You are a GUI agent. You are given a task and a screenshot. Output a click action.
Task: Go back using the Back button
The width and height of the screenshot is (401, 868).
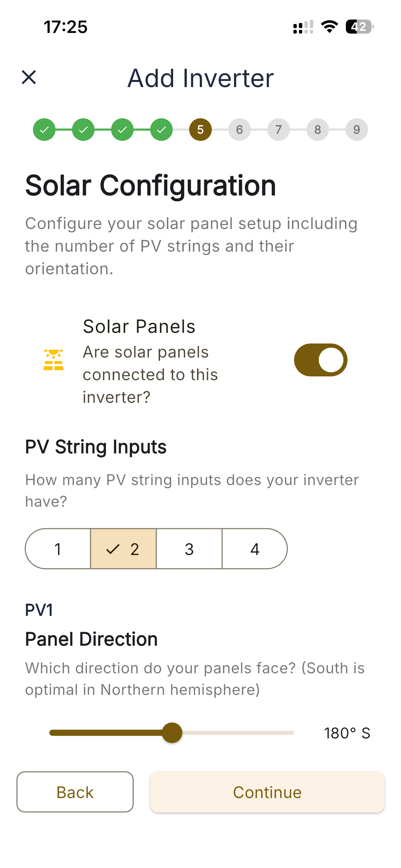(x=75, y=792)
